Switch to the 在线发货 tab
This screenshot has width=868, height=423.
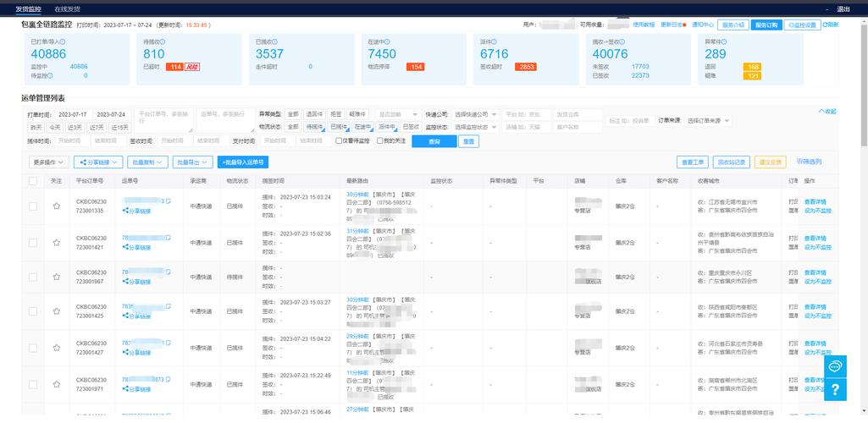coord(66,8)
